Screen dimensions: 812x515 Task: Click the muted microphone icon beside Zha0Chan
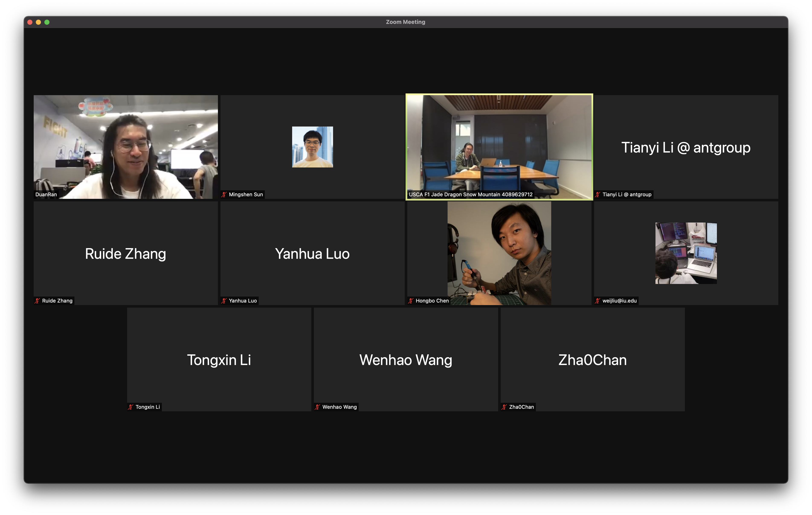pos(505,407)
